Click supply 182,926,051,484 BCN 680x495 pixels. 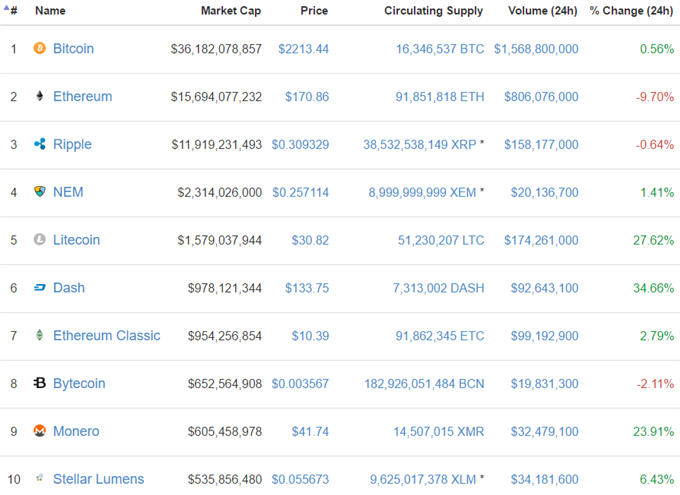[424, 384]
